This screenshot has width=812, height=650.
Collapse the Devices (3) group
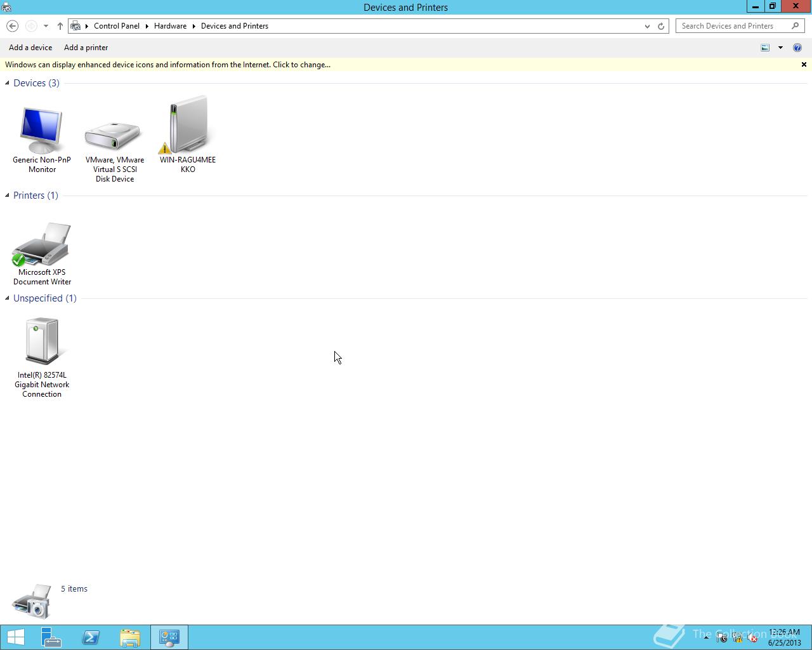[7, 83]
